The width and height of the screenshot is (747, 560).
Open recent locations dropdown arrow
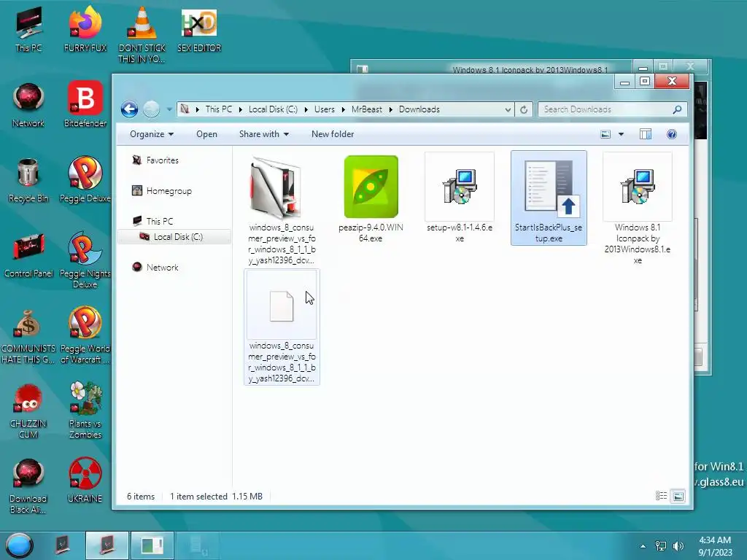coord(169,109)
